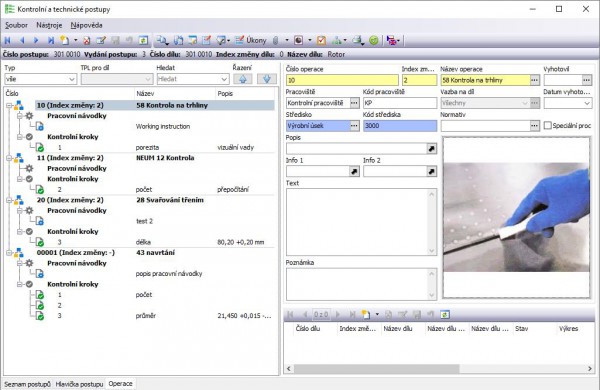Open the Úkony toolbar button
This screenshot has width=600, height=390.
tap(251, 40)
